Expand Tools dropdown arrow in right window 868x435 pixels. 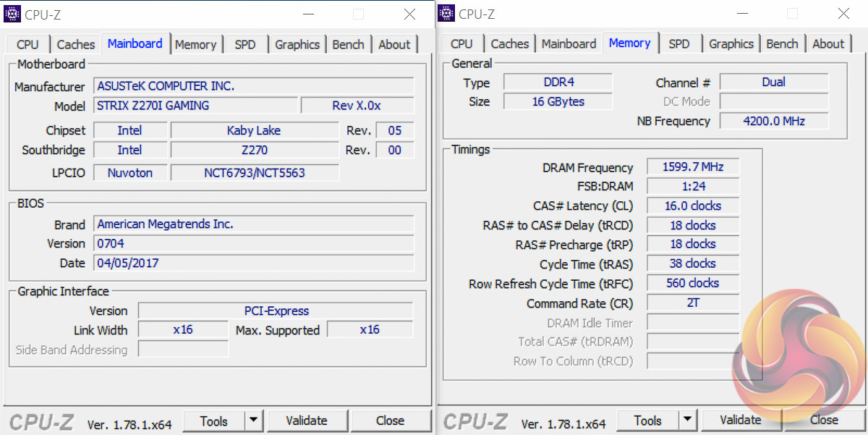click(x=688, y=421)
